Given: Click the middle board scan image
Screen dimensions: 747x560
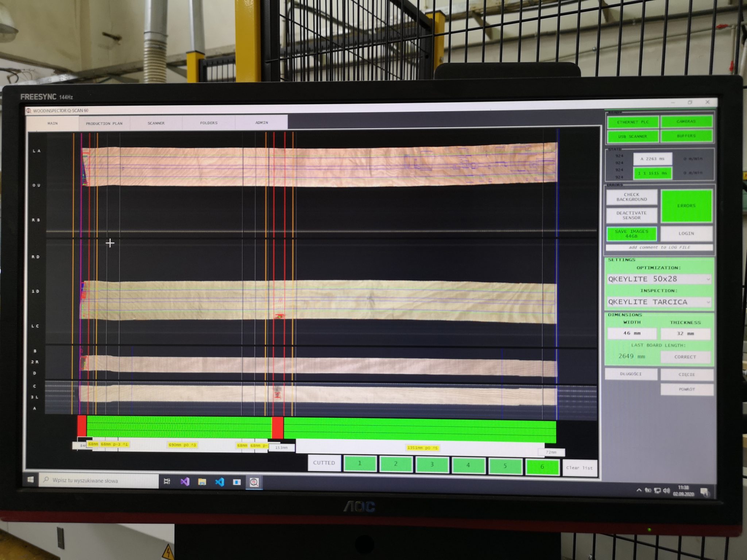Looking at the screenshot, I should (318, 301).
